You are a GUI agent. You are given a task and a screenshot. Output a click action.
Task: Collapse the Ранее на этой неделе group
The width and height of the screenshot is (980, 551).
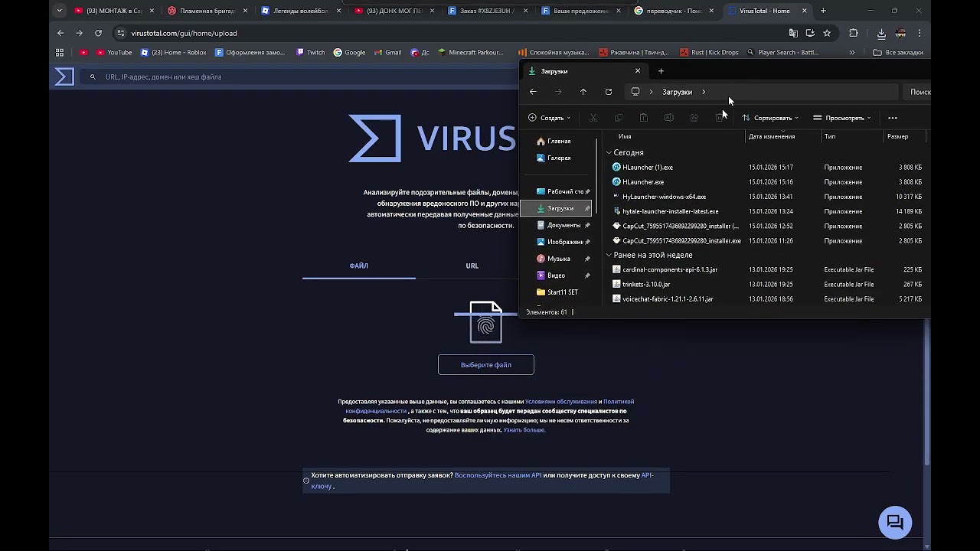(609, 255)
